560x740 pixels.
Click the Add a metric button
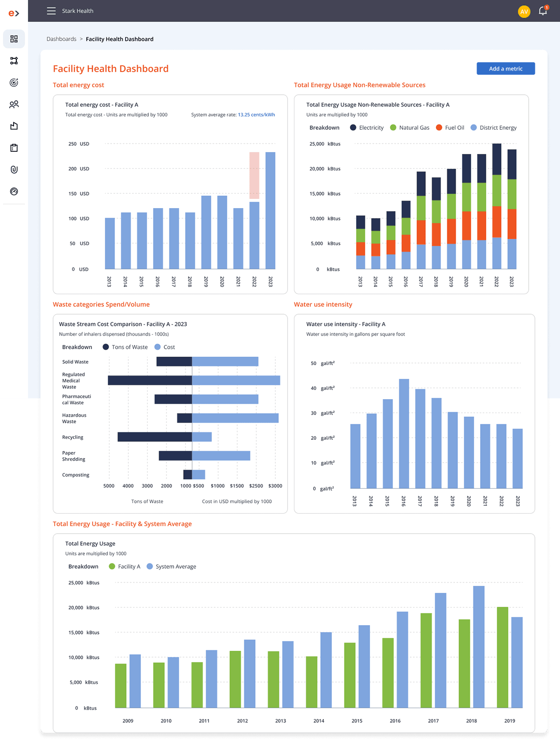point(505,69)
